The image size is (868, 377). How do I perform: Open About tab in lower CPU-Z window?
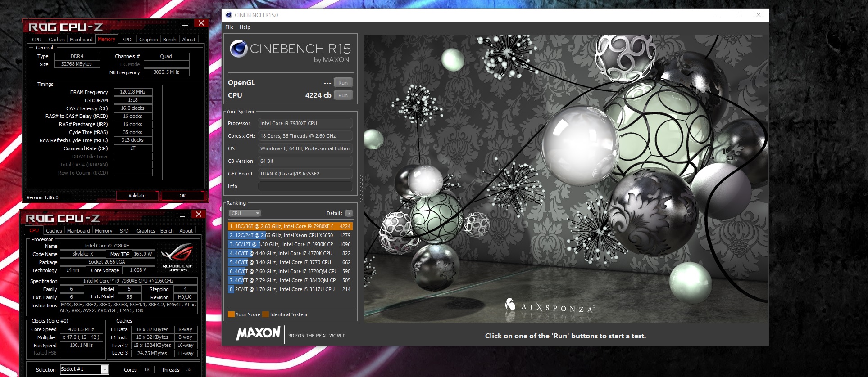(x=186, y=231)
